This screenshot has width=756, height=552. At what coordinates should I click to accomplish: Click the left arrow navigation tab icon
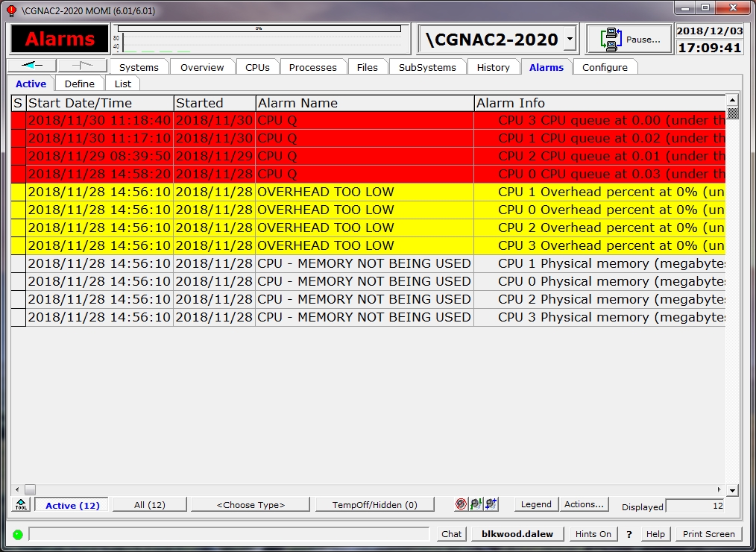[x=31, y=65]
